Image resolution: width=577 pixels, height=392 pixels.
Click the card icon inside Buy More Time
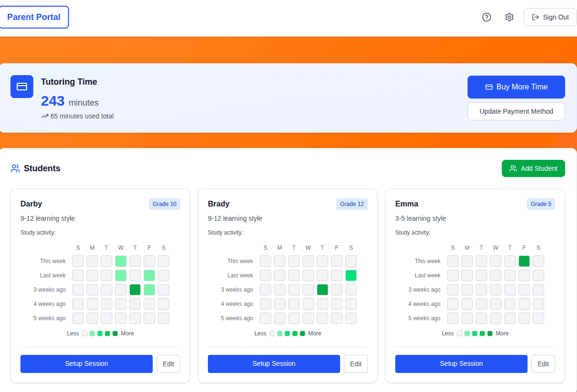489,87
